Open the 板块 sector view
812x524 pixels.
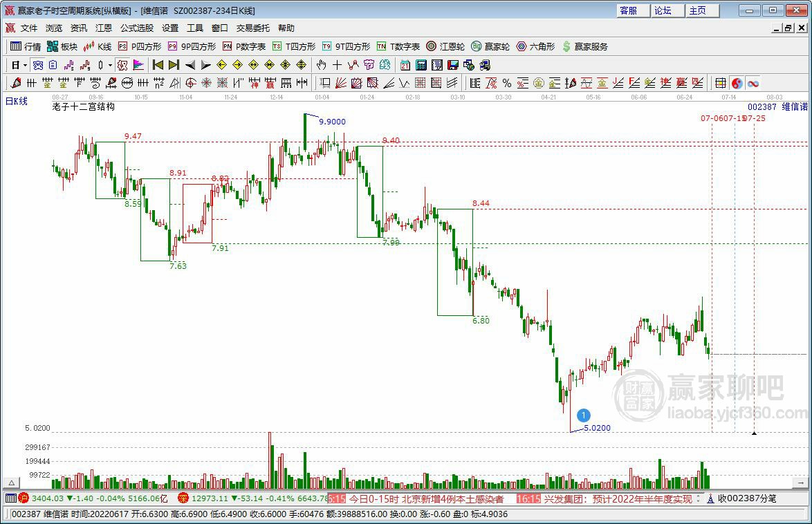point(62,46)
